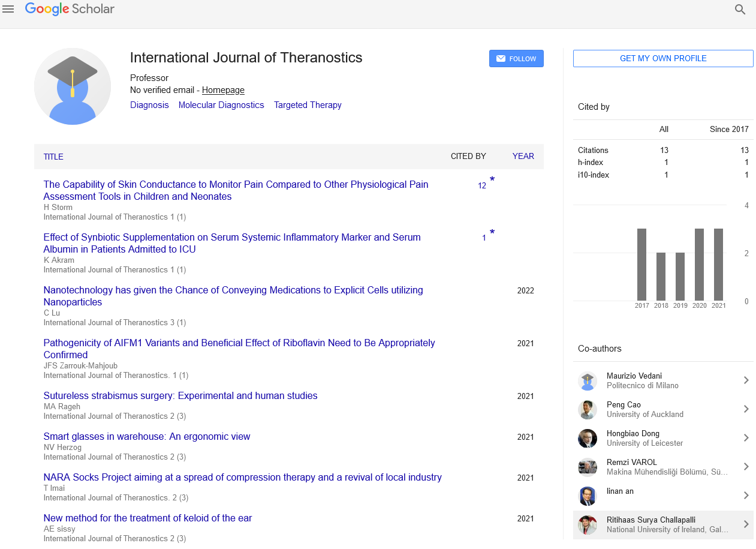The height and width of the screenshot is (549, 756).
Task: Open citation count 1 link
Action: click(x=484, y=238)
